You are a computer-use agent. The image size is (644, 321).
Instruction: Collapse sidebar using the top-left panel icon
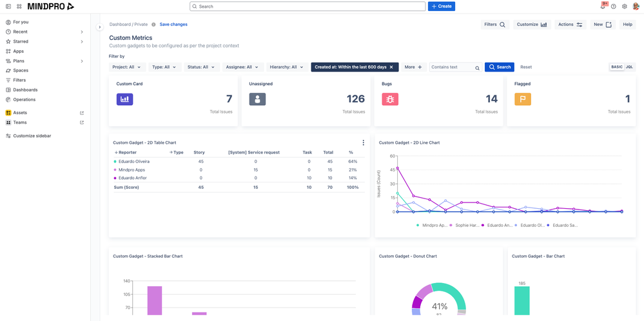coord(8,6)
